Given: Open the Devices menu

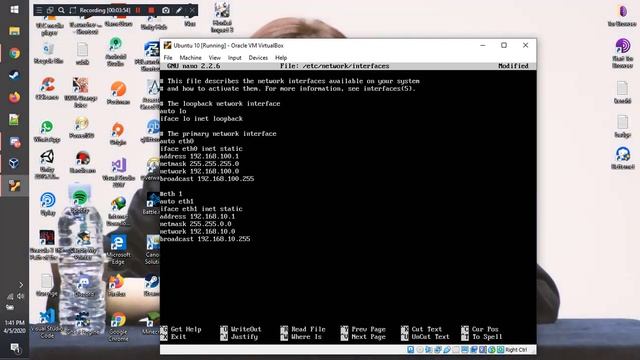Looking at the screenshot, I should [x=258, y=58].
